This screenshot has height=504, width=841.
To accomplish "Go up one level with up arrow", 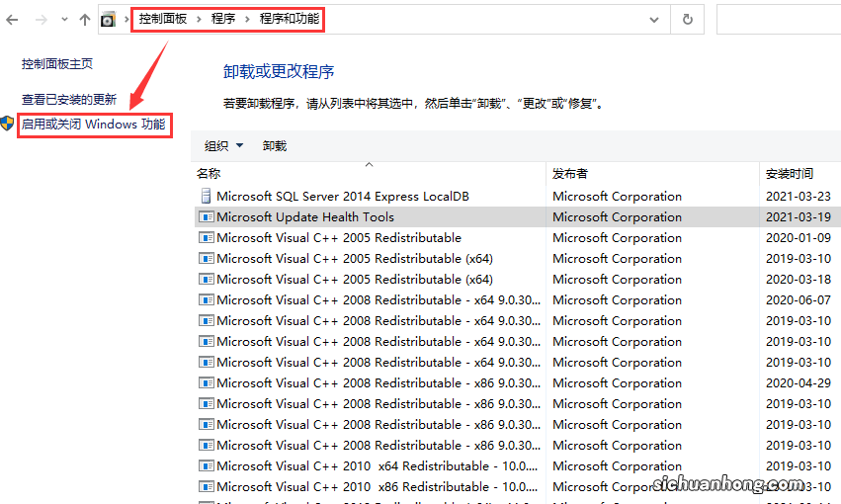I will (85, 20).
